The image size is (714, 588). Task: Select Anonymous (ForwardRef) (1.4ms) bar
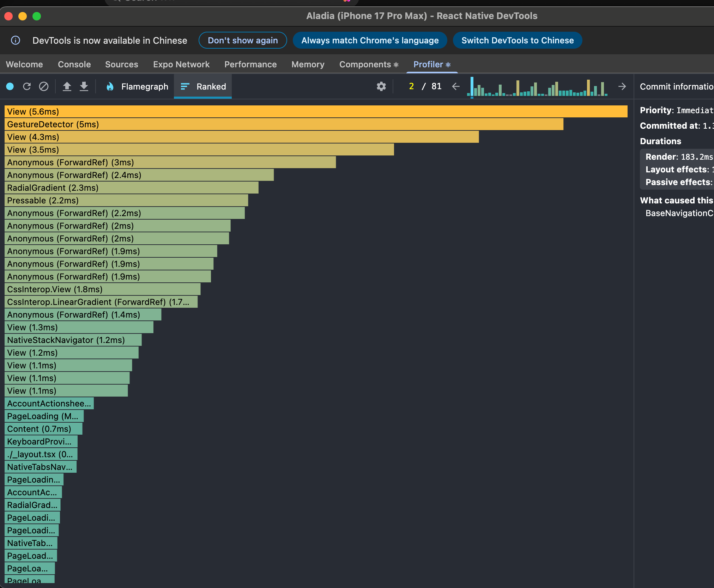coord(83,315)
